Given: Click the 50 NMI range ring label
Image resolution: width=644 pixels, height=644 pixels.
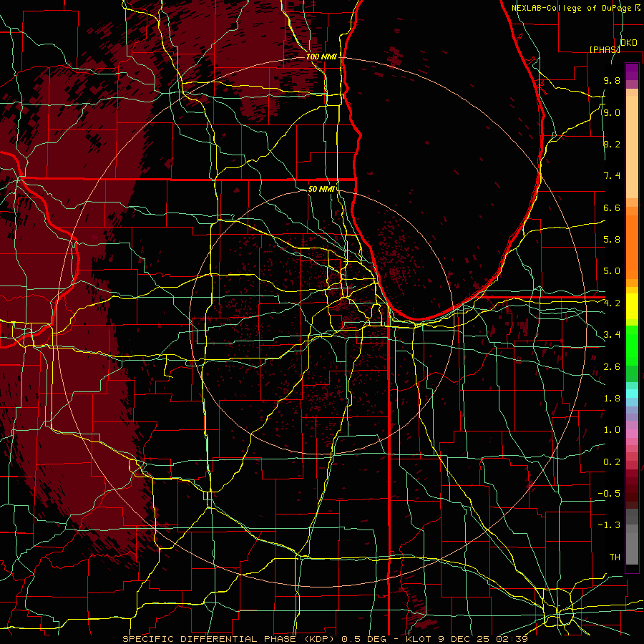Looking at the screenshot, I should point(321,189).
